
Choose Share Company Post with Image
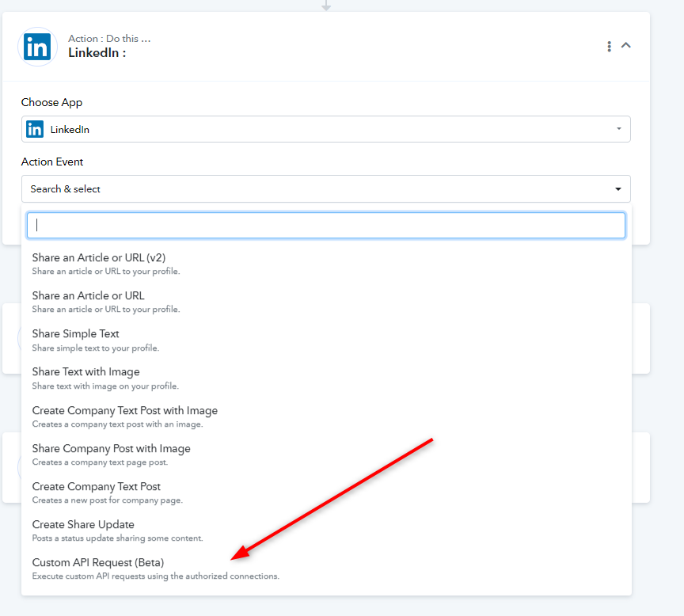(x=326, y=454)
